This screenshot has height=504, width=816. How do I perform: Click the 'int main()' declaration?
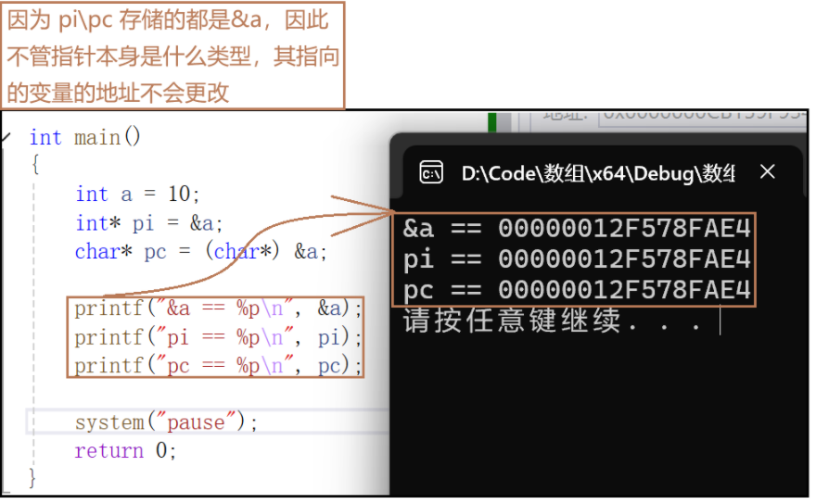point(84,138)
